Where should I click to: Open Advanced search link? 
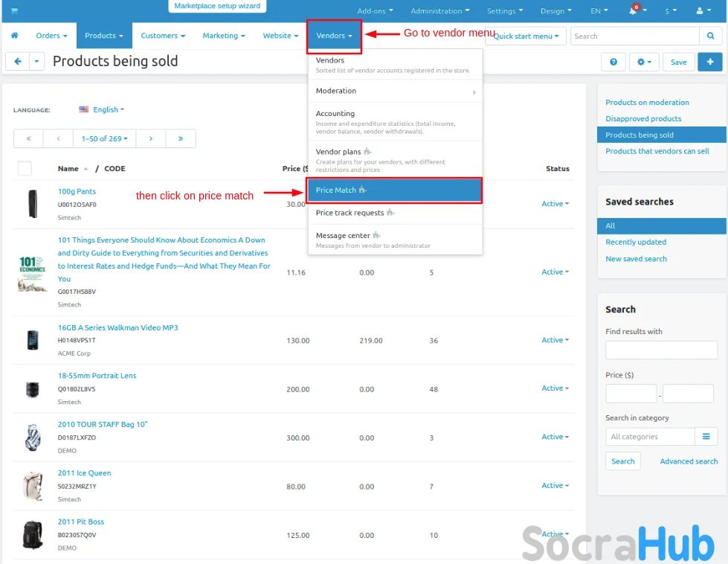pos(689,461)
